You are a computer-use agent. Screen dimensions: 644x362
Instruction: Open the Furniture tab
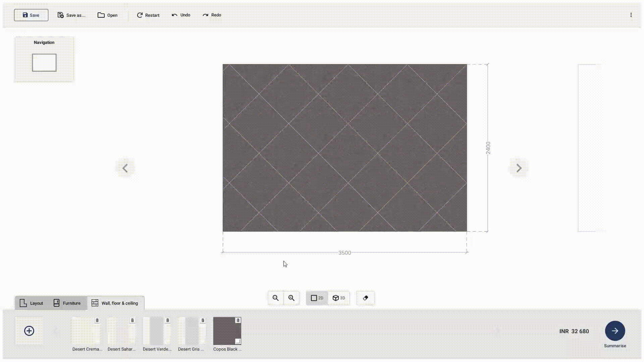point(67,303)
